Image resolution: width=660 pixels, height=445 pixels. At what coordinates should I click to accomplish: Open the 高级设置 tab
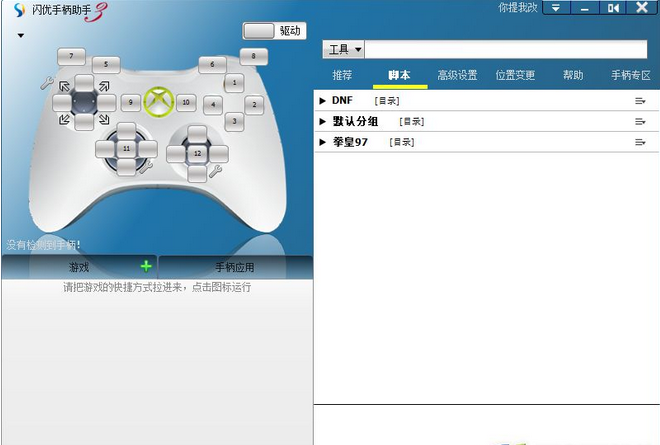pyautogui.click(x=457, y=75)
